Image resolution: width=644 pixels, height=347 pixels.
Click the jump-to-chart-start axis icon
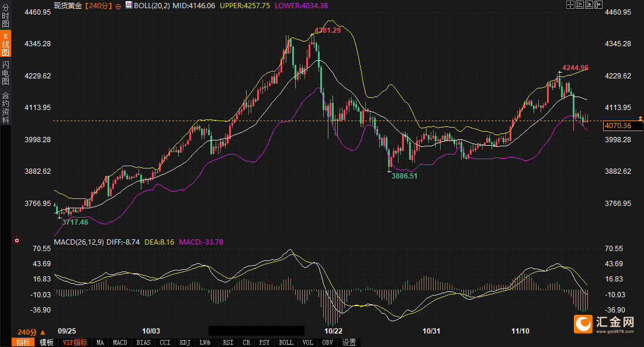pos(580,5)
